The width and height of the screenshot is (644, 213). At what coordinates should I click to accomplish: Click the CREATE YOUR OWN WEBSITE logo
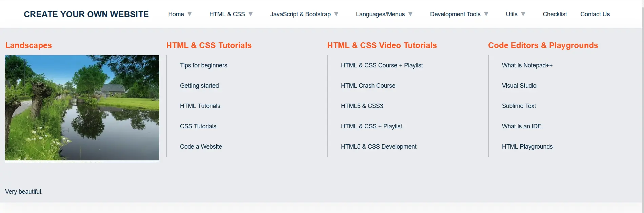[86, 14]
